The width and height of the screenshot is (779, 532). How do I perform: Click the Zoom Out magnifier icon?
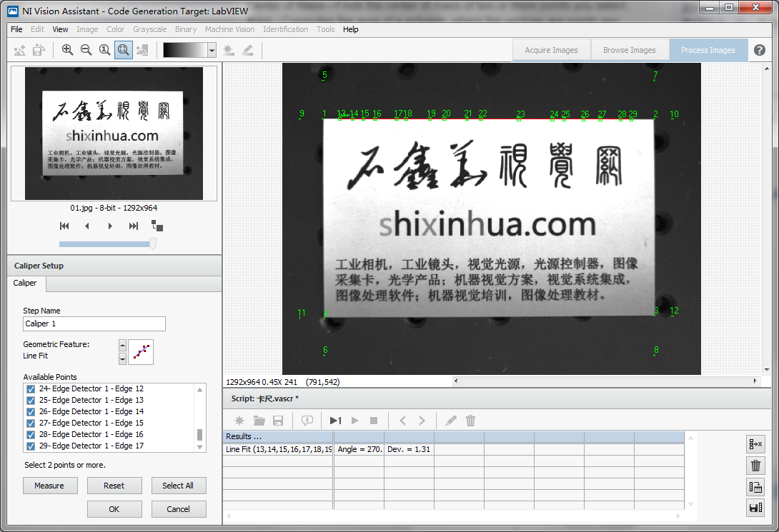86,50
